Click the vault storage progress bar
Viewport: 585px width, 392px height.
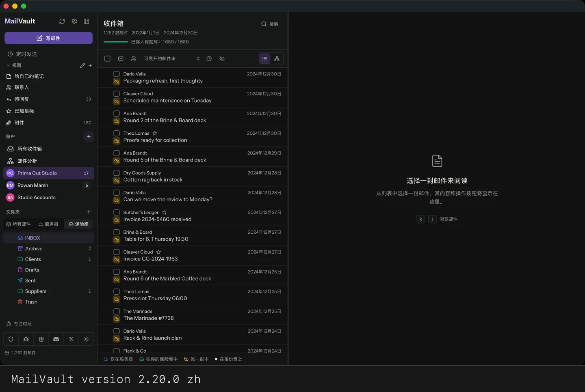pyautogui.click(x=116, y=42)
